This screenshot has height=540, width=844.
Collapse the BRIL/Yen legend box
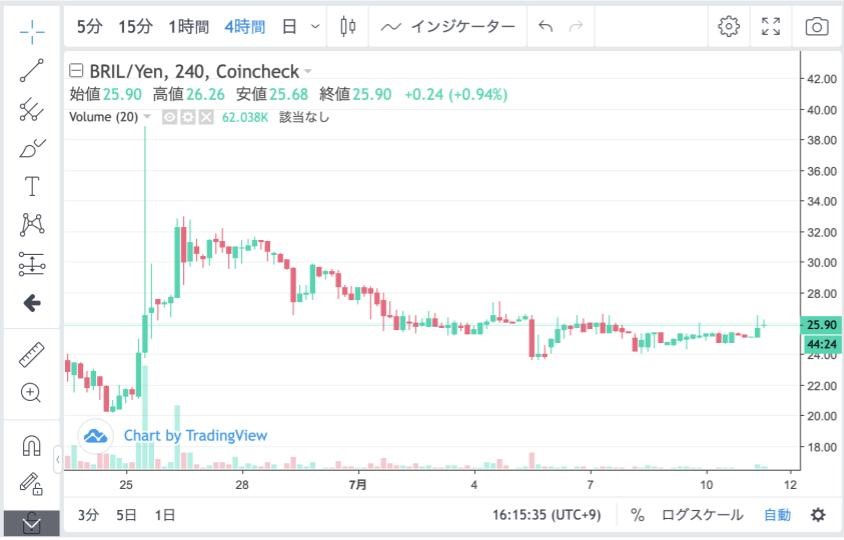pyautogui.click(x=76, y=71)
